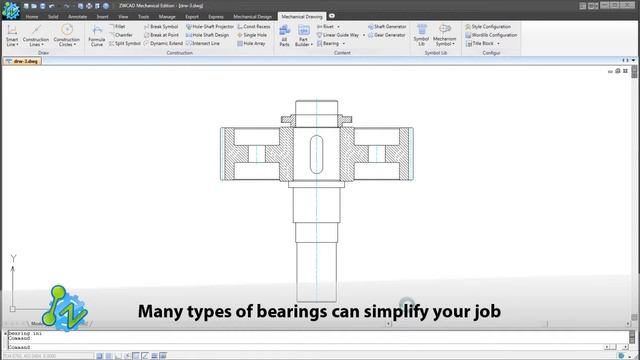
Task: Select the Single Hole tool
Action: pos(252,35)
